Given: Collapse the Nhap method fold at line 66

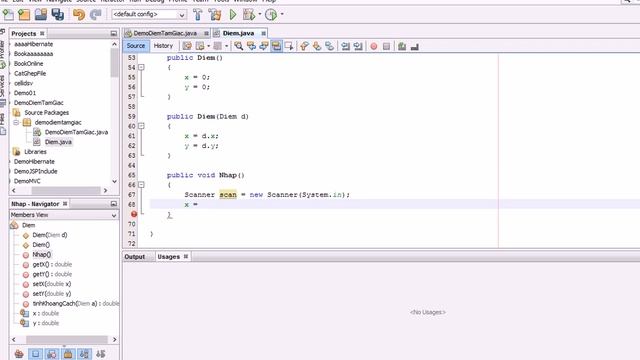Looking at the screenshot, I should (141, 185).
